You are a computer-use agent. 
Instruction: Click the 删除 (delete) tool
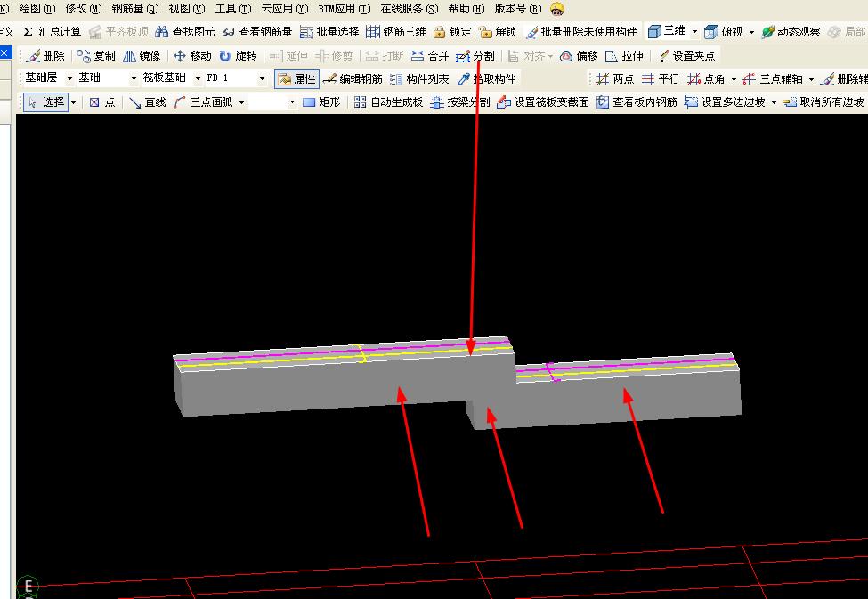pos(45,56)
